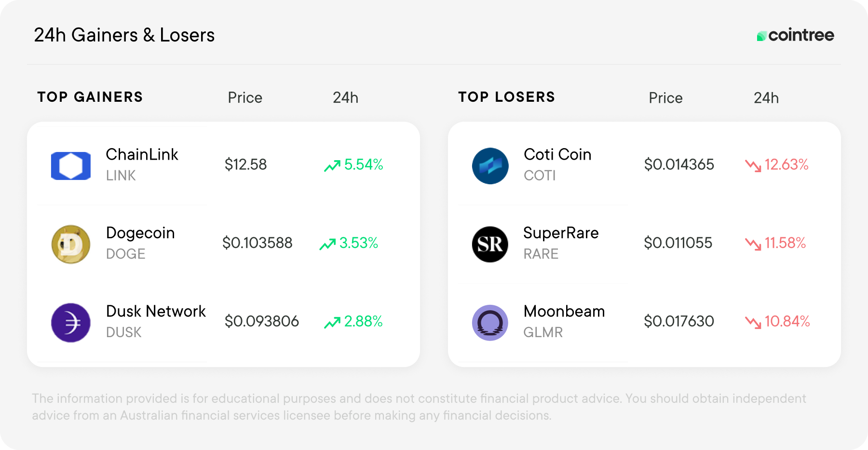Select the SuperRare SR logo icon
This screenshot has width=868, height=450.
490,245
